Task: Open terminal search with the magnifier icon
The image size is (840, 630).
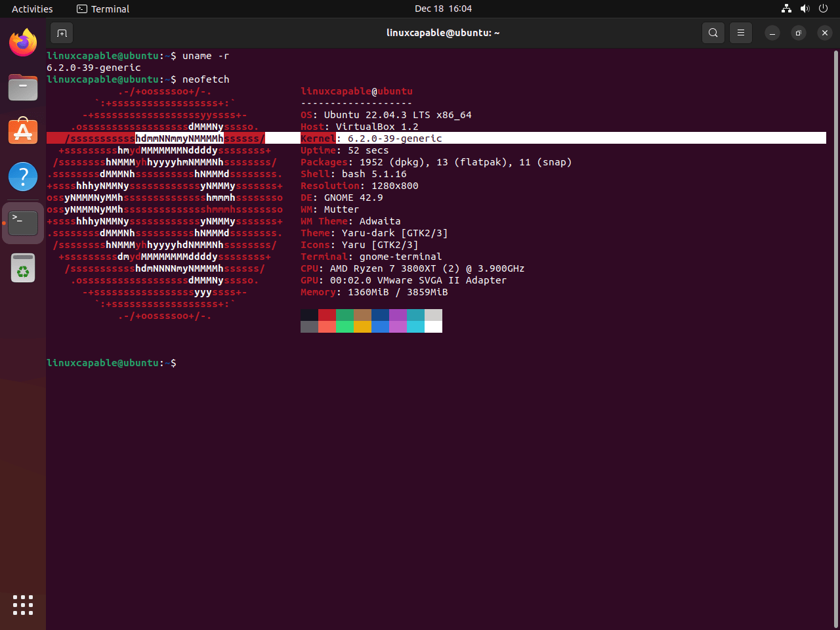Action: coord(713,32)
